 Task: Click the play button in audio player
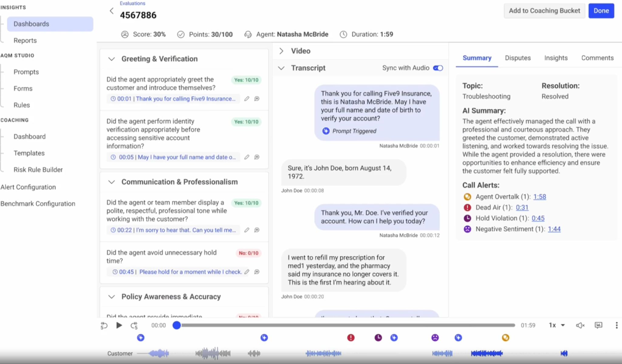pos(119,325)
